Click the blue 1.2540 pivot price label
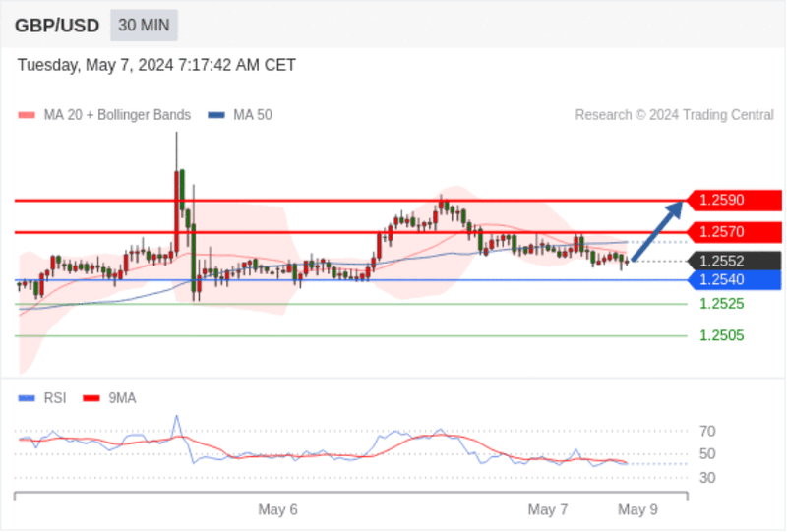This screenshot has width=787, height=532. [734, 280]
